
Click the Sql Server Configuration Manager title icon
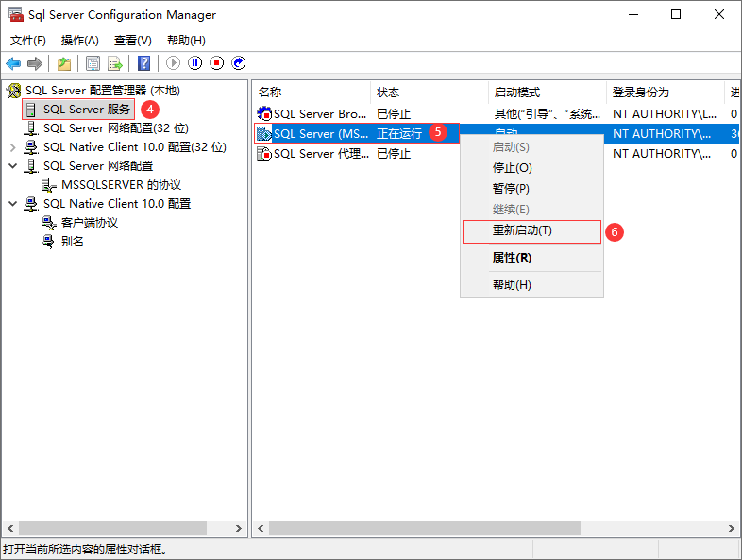pos(16,14)
